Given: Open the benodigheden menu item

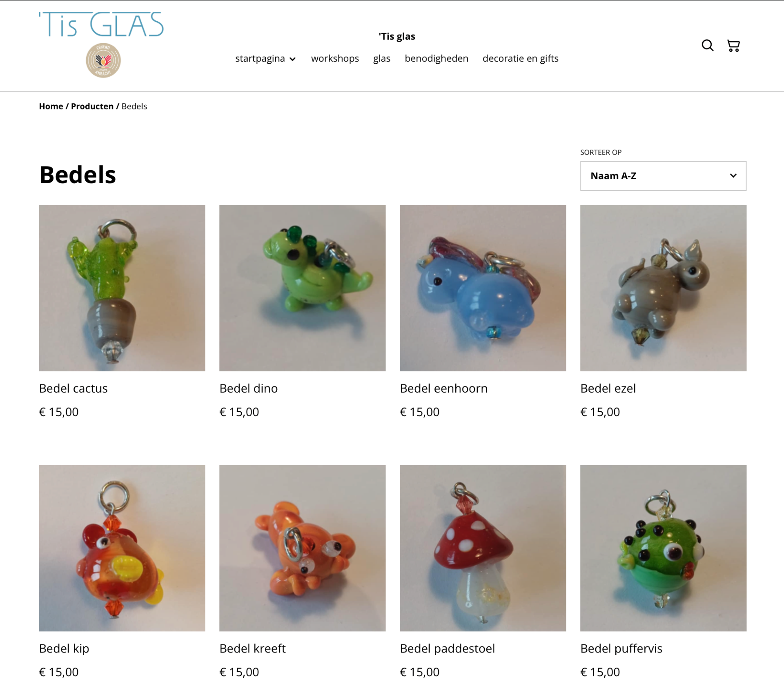Looking at the screenshot, I should (437, 58).
